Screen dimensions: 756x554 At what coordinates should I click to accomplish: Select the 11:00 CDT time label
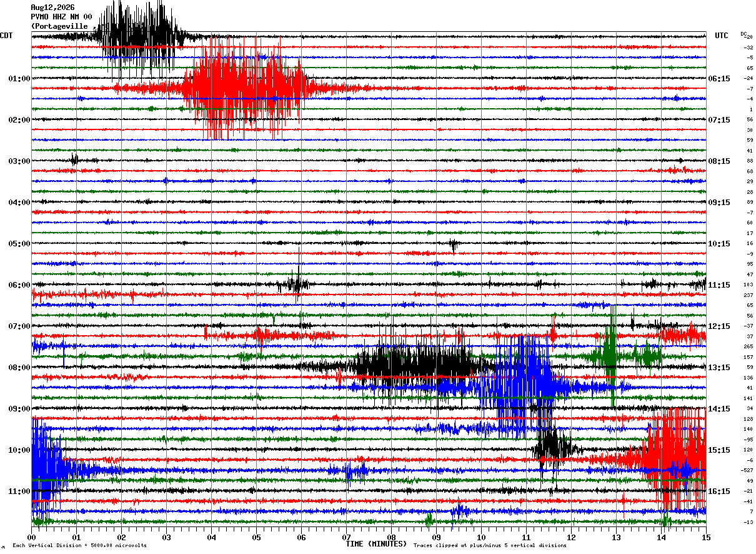[19, 491]
